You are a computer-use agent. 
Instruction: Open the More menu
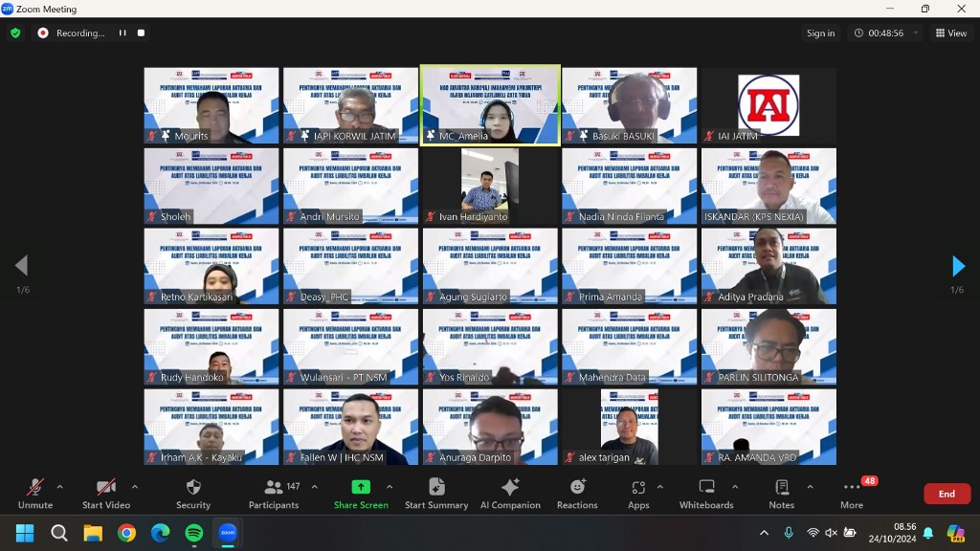[851, 493]
